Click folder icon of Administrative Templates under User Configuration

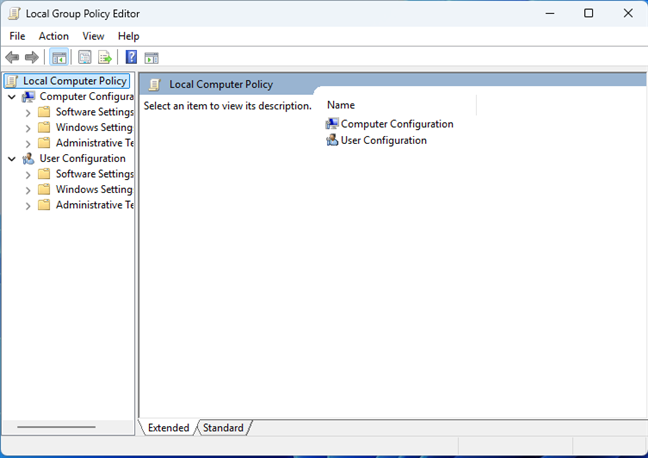[x=44, y=205]
